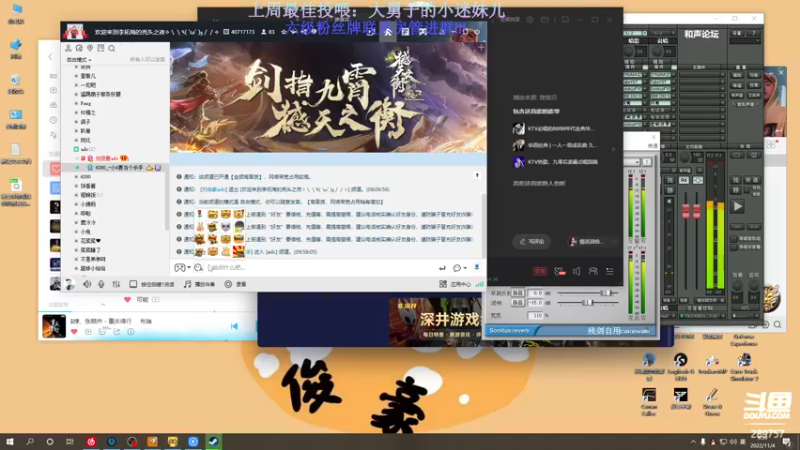Expand the adc(2) channel node

[76, 149]
